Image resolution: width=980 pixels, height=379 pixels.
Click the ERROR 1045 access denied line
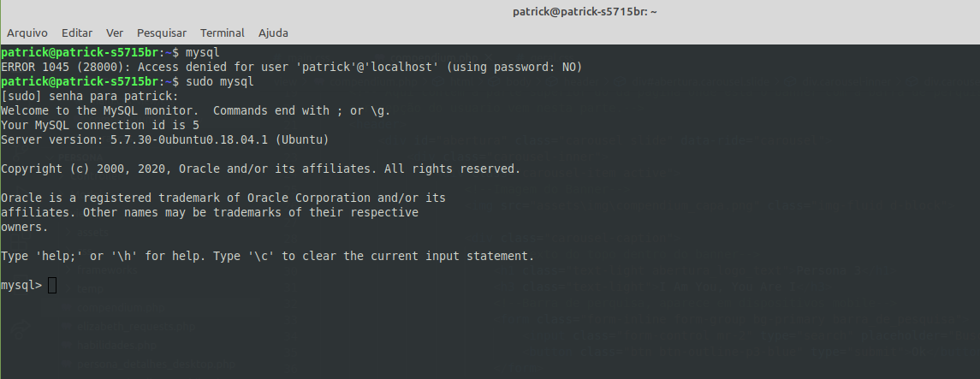pos(291,67)
